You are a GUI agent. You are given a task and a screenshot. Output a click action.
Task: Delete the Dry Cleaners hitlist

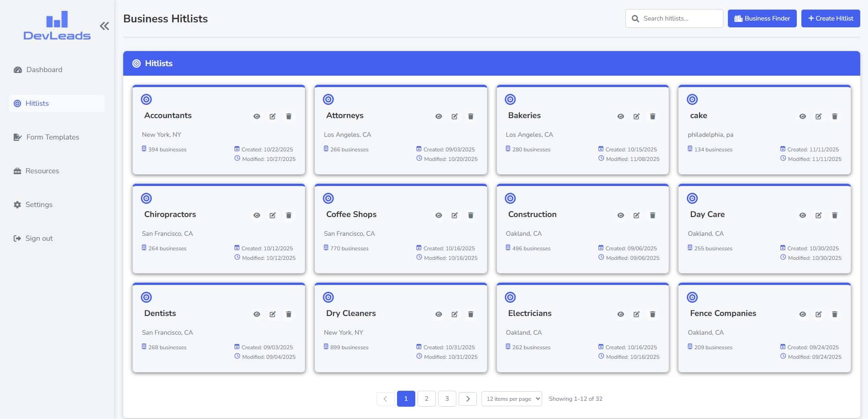471,315
